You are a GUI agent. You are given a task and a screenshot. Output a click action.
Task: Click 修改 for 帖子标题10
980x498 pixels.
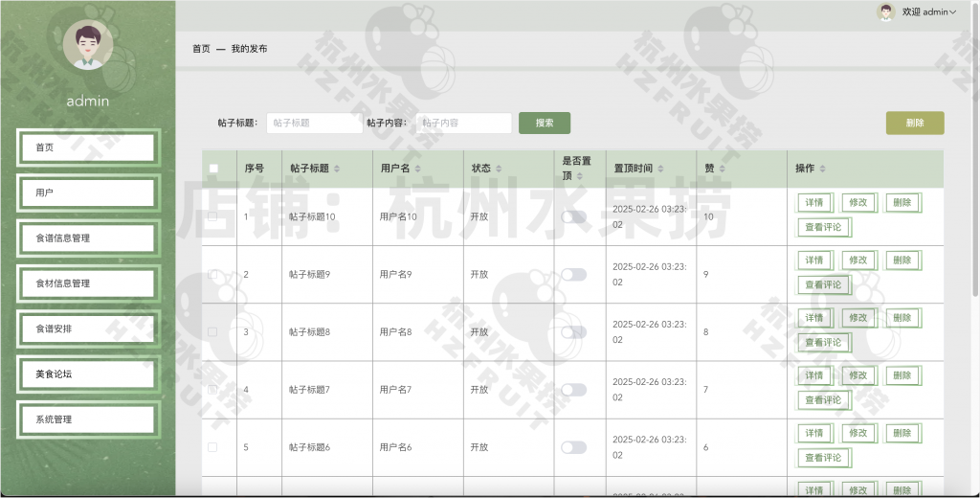coord(858,203)
